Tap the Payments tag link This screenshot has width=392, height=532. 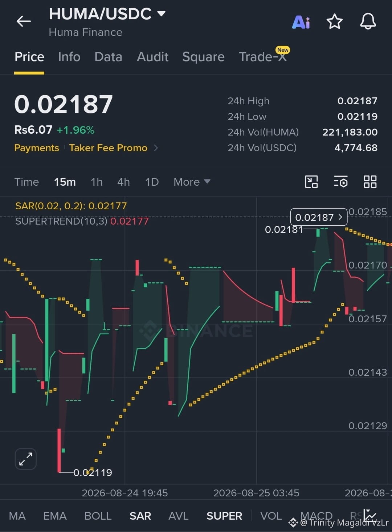37,148
